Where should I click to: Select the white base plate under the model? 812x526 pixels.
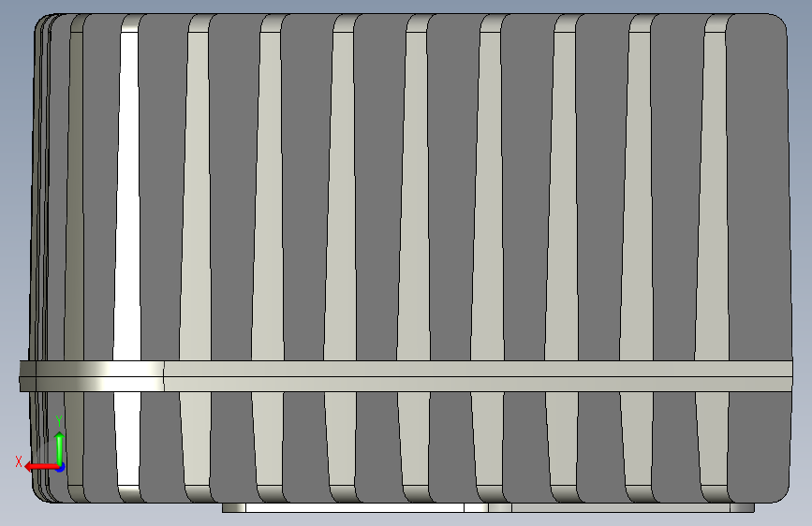tap(354, 507)
